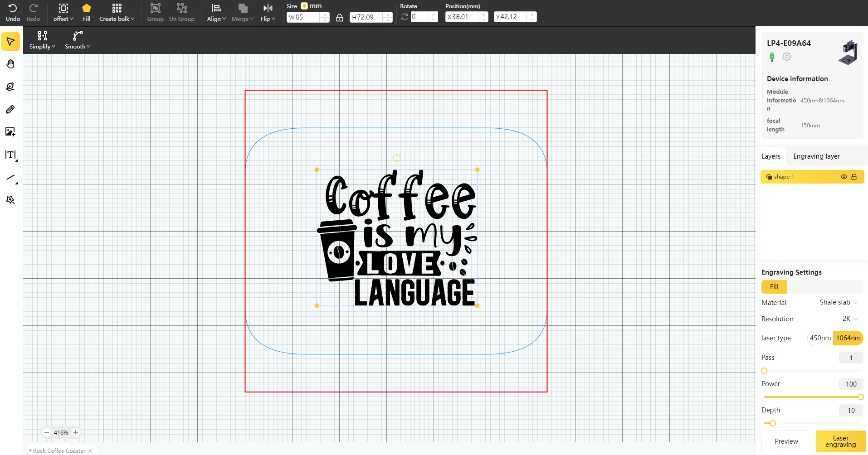Select the Fill engraving tab
Image resolution: width=868 pixels, height=455 pixels.
pyautogui.click(x=774, y=287)
